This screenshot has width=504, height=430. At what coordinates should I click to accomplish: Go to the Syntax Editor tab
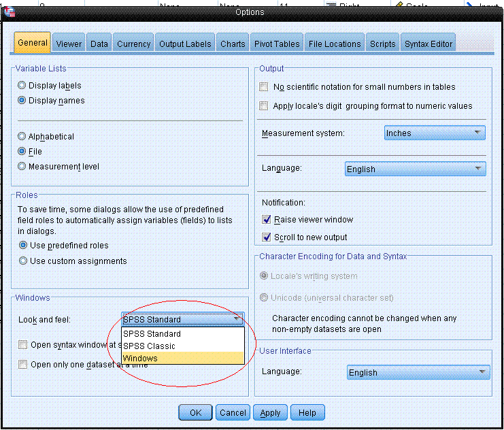click(x=429, y=44)
